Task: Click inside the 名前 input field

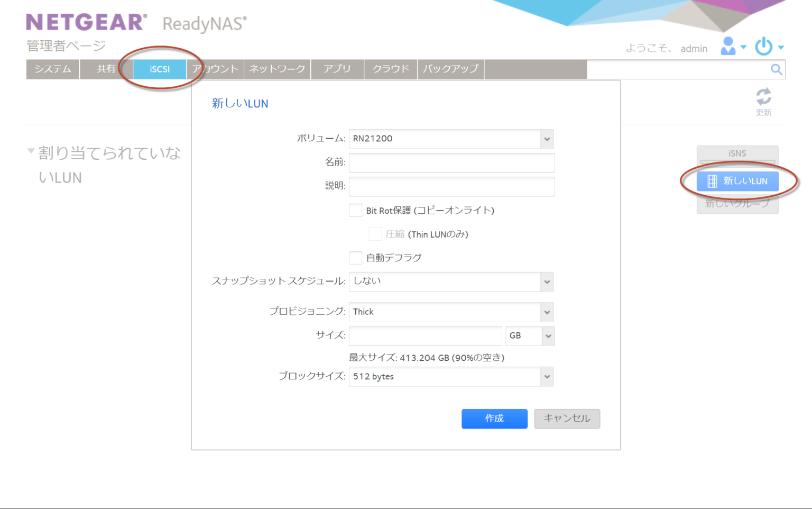Action: (451, 162)
